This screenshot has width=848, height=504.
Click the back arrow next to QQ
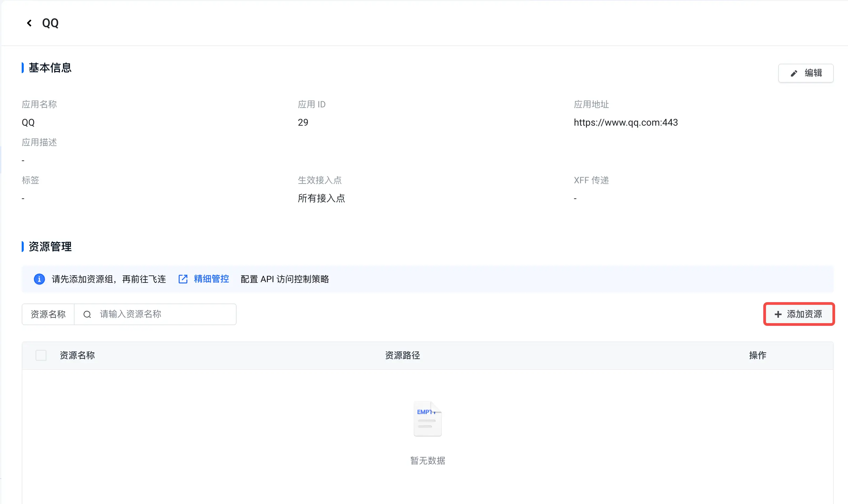pyautogui.click(x=29, y=23)
